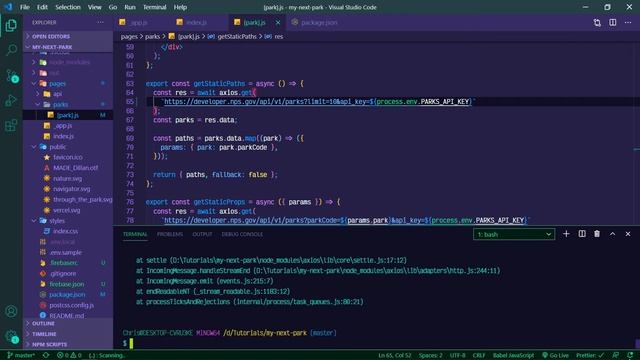Change indentation Spaces: 2 setting

point(430,355)
